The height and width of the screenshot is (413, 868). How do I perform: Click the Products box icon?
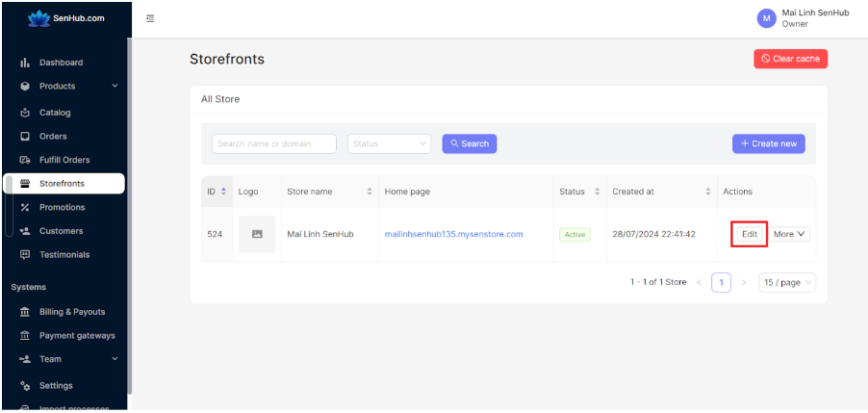pyautogui.click(x=25, y=87)
